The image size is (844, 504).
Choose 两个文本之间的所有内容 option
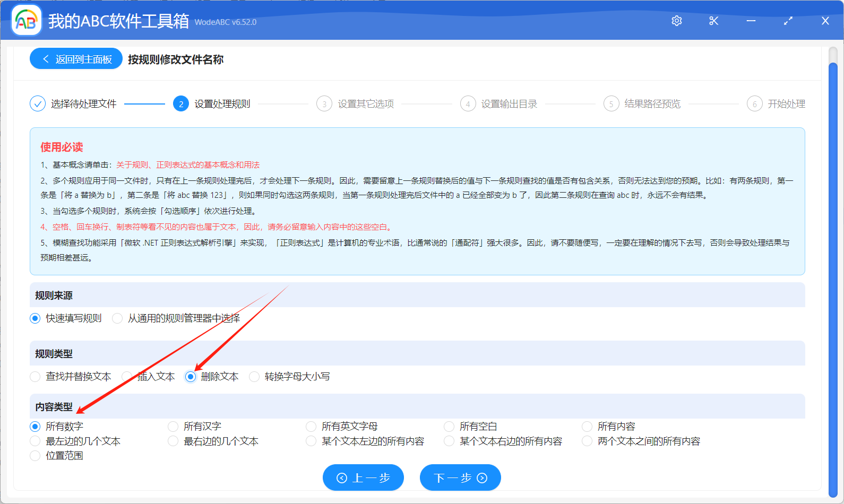[587, 441]
